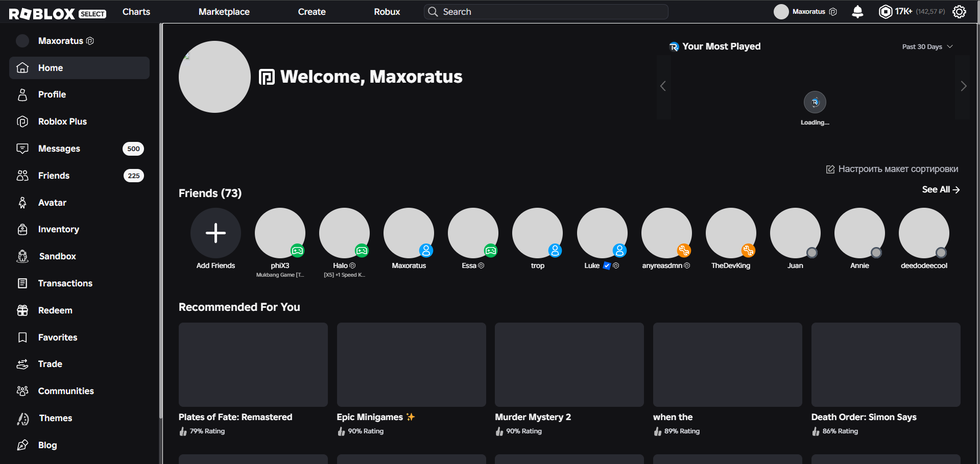Open Maxoratus account in top bar
This screenshot has width=980, height=464.
tap(805, 12)
